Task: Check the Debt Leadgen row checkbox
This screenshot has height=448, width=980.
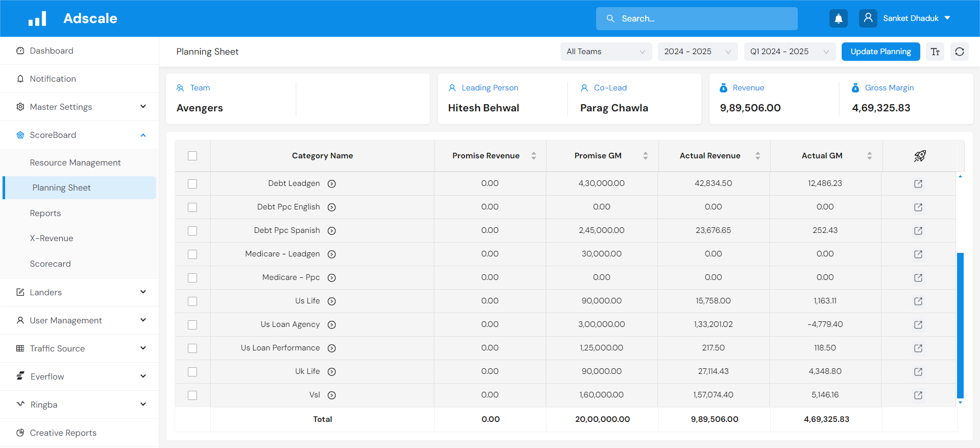Action: (x=192, y=184)
